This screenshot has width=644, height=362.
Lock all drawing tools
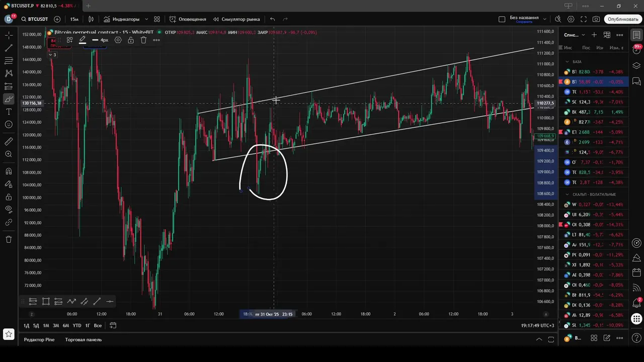click(x=9, y=197)
